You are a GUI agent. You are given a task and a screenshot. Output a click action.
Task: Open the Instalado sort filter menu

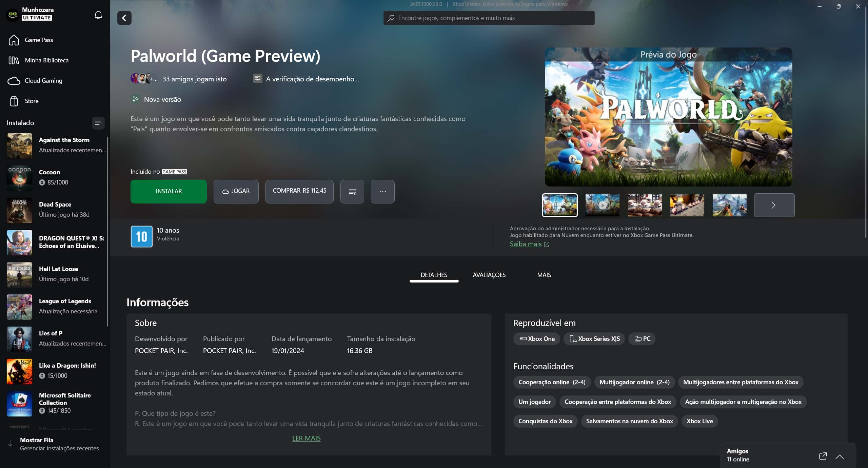98,123
